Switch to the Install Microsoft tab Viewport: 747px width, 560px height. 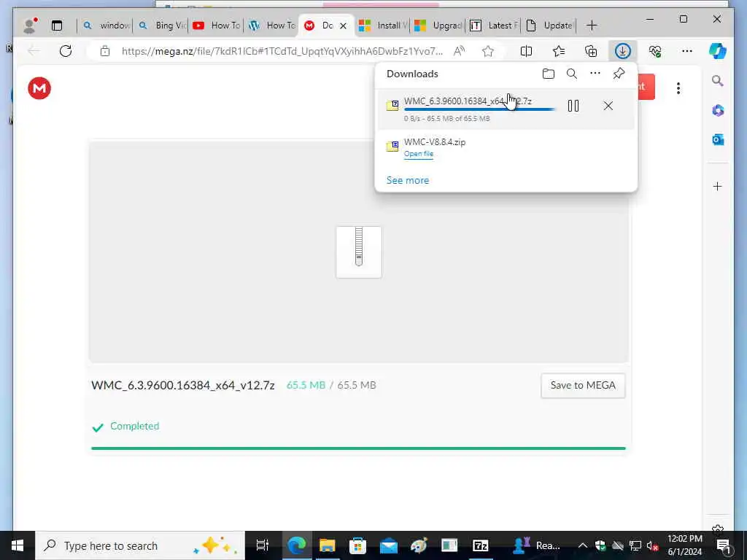pos(382,26)
